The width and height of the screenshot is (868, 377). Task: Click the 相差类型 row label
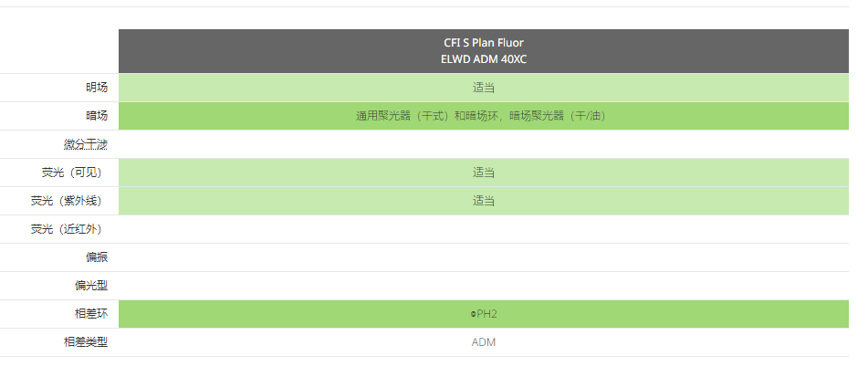pyautogui.click(x=85, y=342)
